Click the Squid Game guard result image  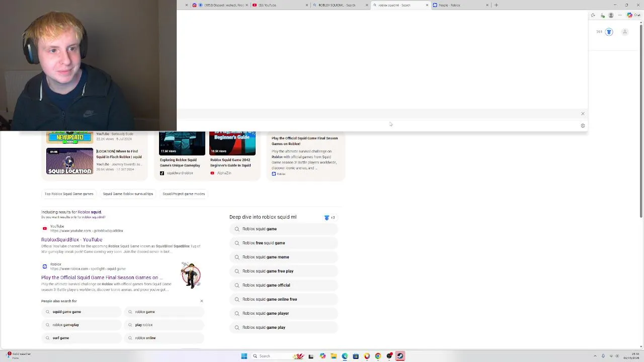point(191,275)
